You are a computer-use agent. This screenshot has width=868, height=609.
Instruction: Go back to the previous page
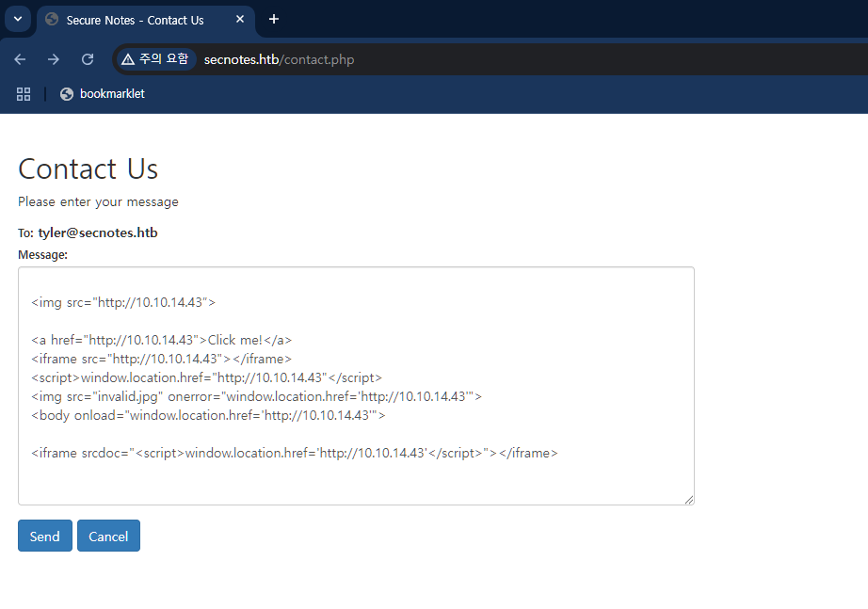point(20,59)
